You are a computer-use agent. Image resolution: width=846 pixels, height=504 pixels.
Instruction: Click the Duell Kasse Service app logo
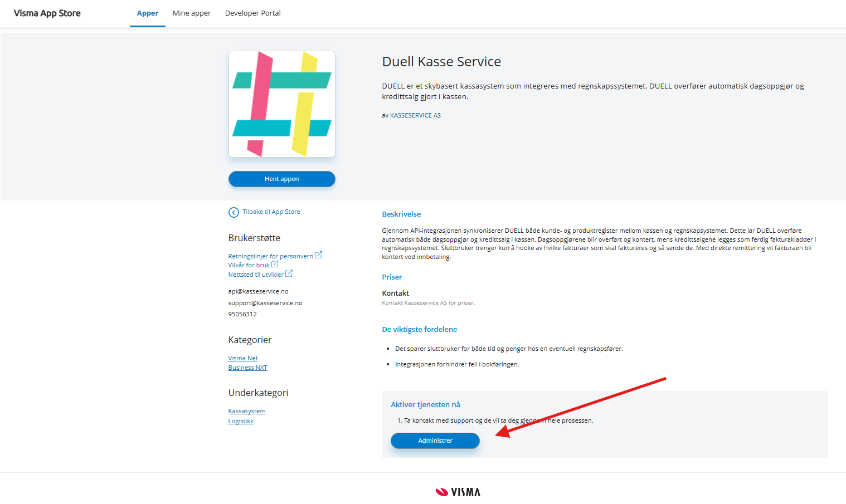282,104
